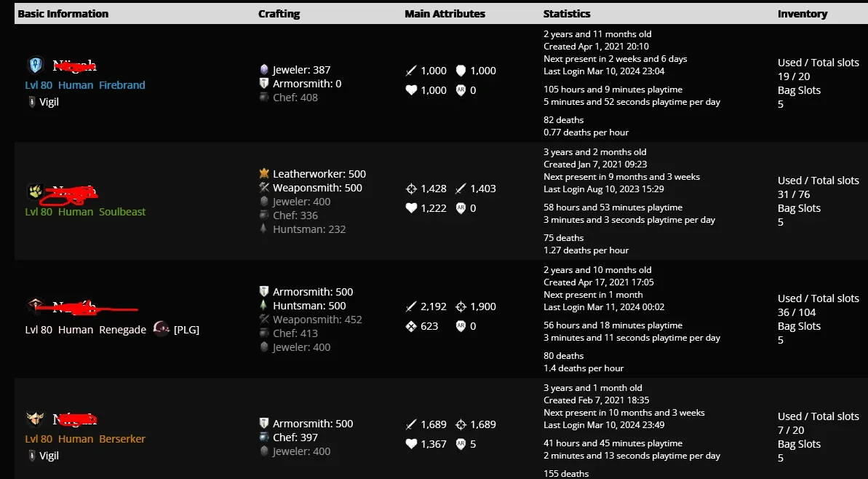Sort by Crafting column header
The image size is (868, 479).
279,14
